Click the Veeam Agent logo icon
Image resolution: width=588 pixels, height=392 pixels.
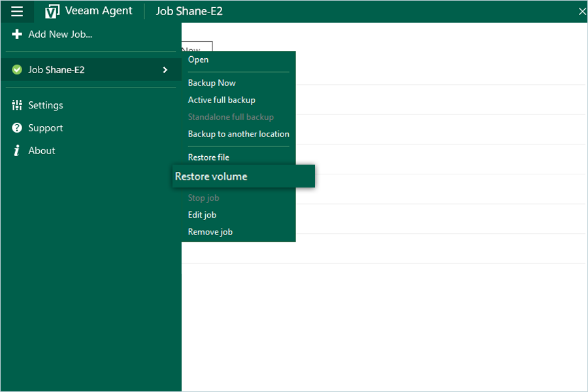tap(52, 11)
